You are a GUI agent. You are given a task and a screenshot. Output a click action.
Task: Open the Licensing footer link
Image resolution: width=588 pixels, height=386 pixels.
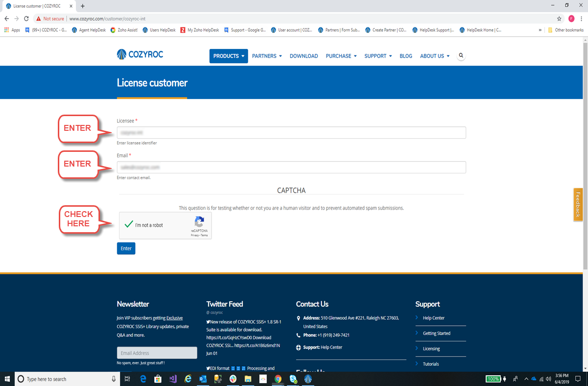pos(431,349)
